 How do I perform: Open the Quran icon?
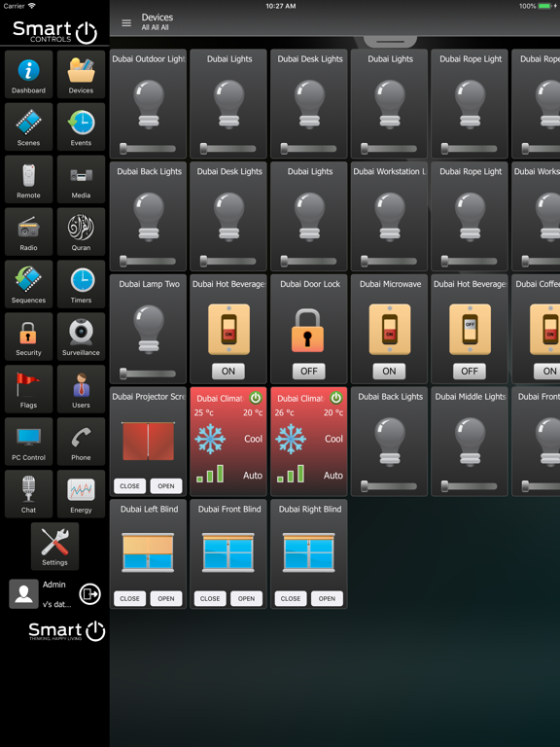click(81, 231)
